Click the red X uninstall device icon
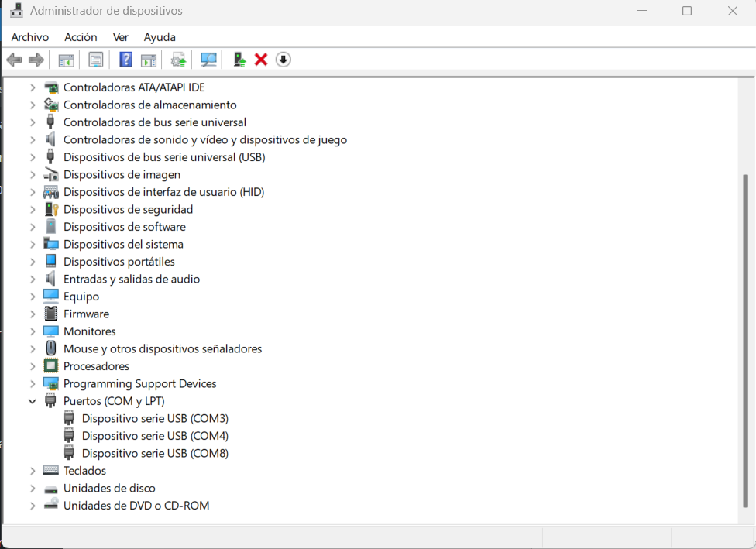Image resolution: width=756 pixels, height=549 pixels. coord(261,60)
